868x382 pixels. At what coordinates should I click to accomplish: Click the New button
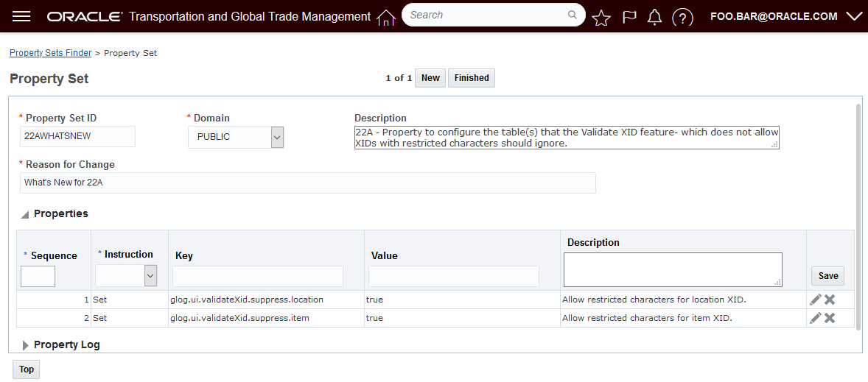(x=430, y=78)
